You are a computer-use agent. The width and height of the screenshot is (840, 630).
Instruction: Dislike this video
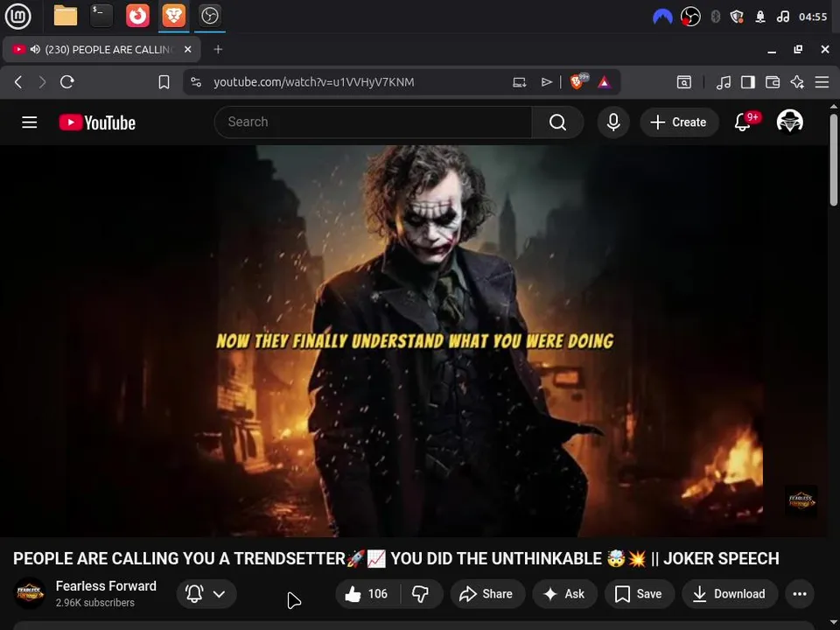[x=421, y=593]
